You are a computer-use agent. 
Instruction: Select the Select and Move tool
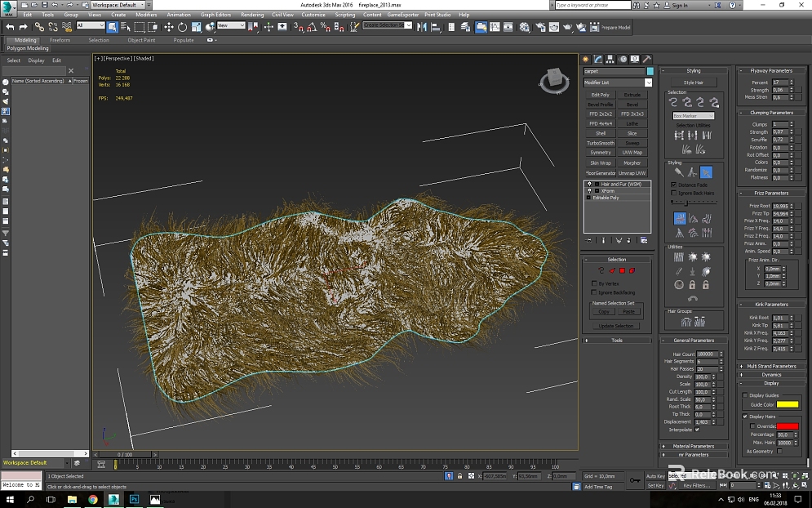(x=169, y=27)
